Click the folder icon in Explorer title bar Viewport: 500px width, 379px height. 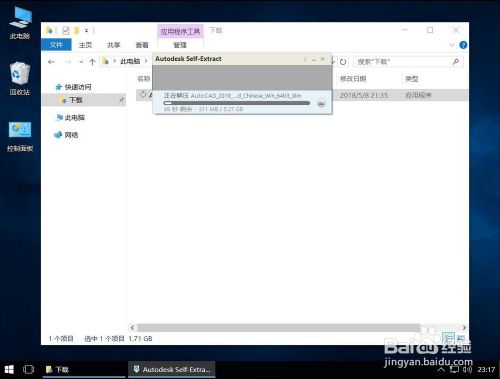tap(49, 31)
